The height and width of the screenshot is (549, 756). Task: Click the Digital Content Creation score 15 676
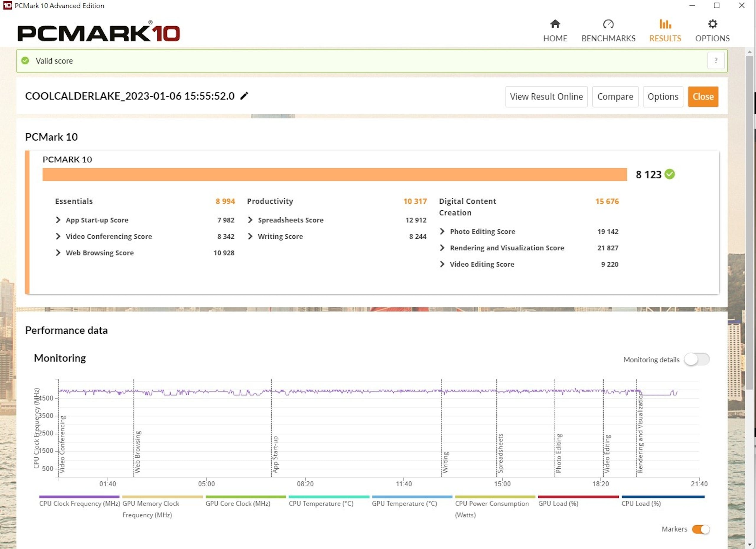click(x=607, y=201)
